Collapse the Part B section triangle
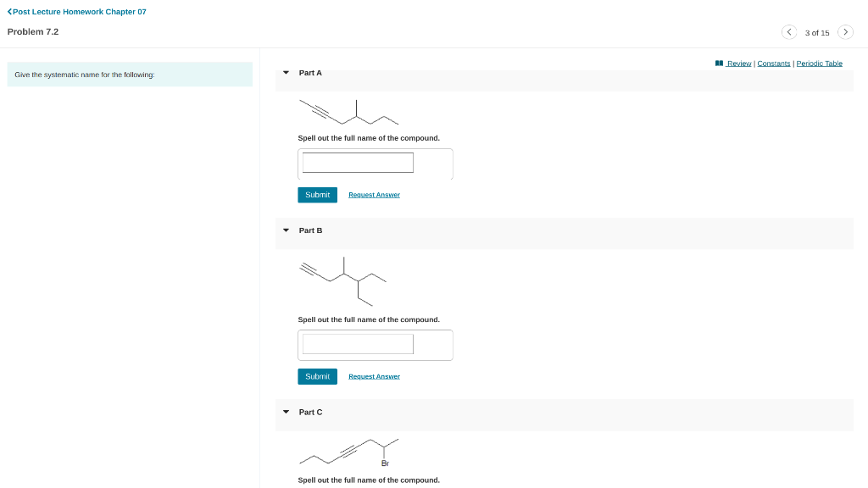 (286, 230)
